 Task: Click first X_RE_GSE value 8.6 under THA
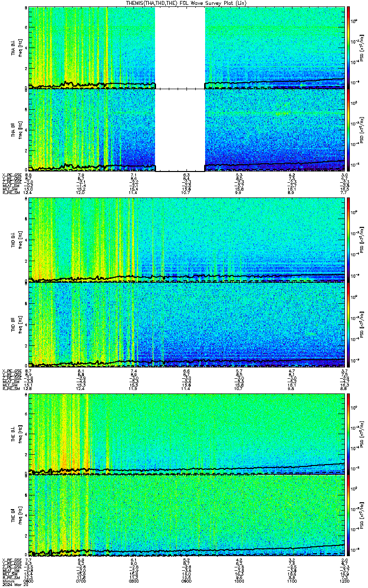tap(29, 175)
